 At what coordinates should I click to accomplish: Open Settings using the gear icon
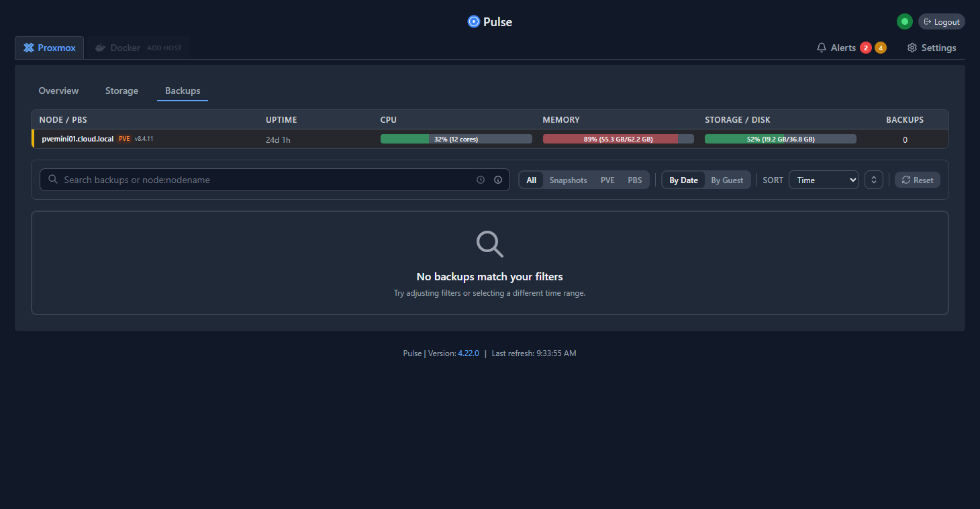click(x=912, y=47)
